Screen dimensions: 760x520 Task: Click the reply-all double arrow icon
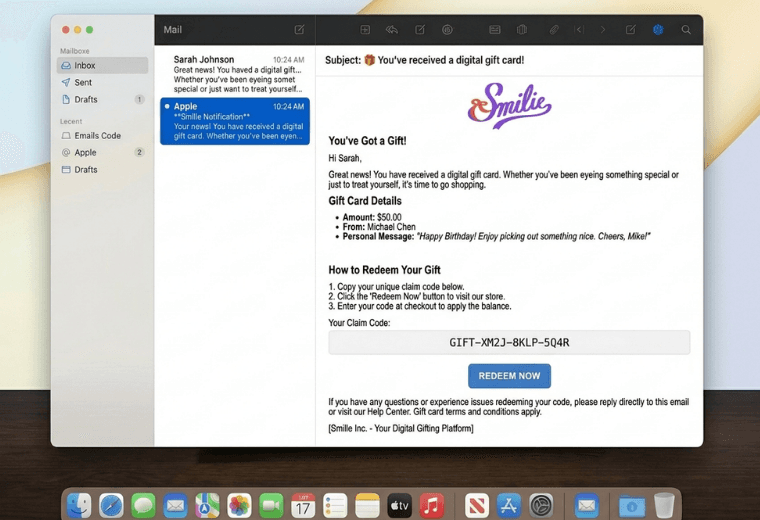click(x=392, y=30)
